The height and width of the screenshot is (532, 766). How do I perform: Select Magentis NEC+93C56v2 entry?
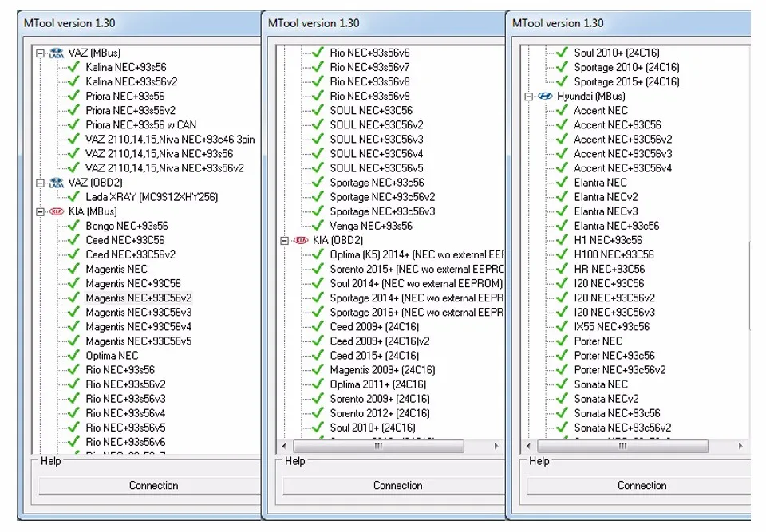coord(139,298)
